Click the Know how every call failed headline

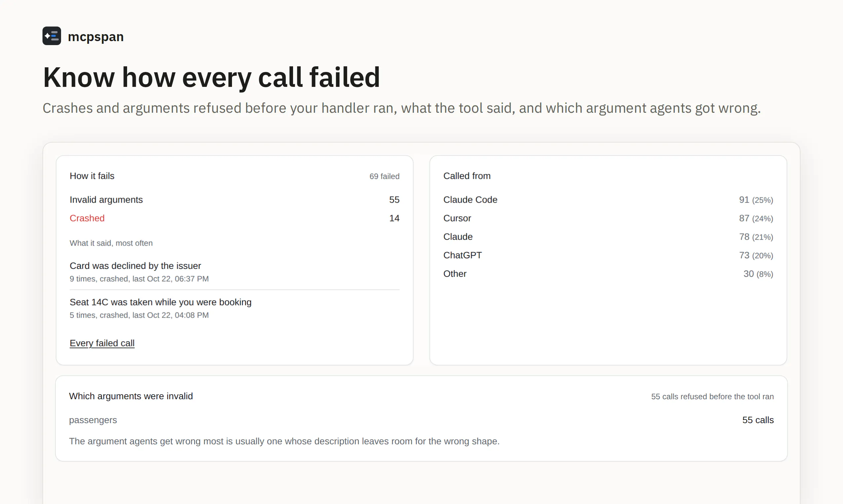[211, 78]
